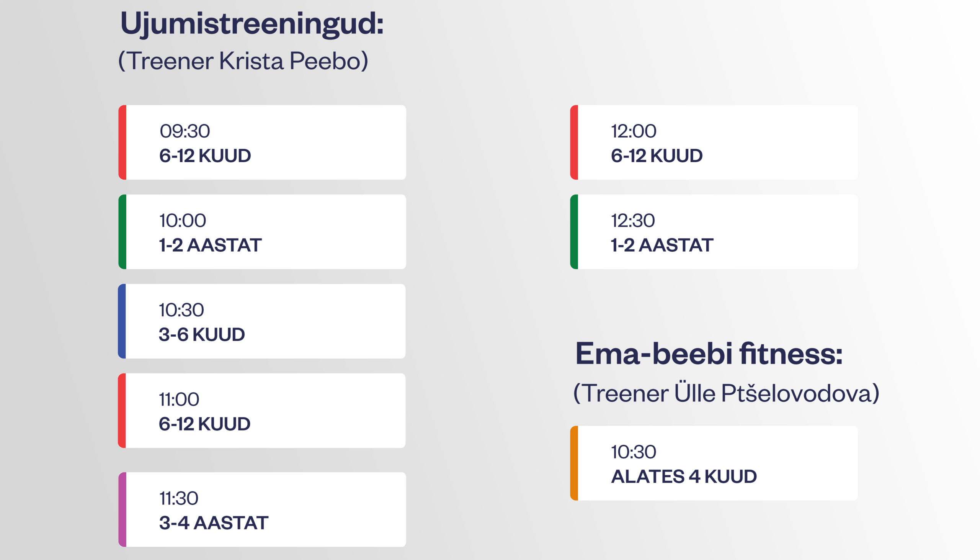Open the 12:00 6-12 KUUD card
The width and height of the screenshot is (980, 560).
[714, 142]
